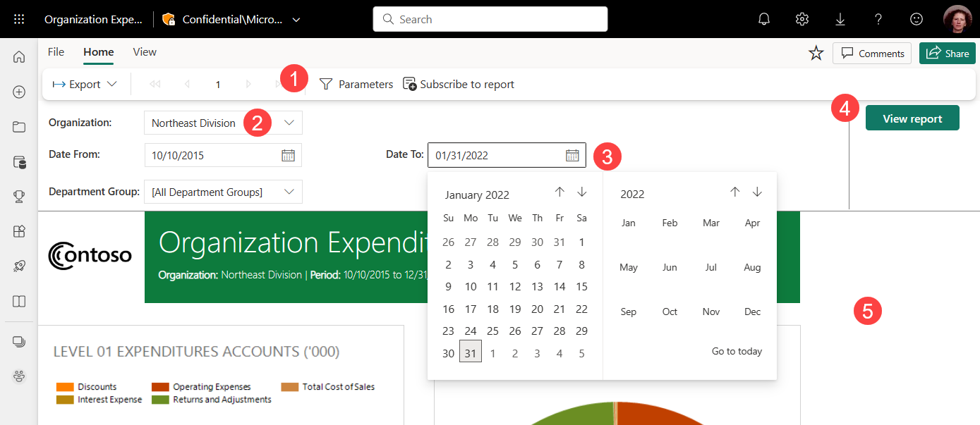Click the Discounts legend orange swatch

click(65, 387)
